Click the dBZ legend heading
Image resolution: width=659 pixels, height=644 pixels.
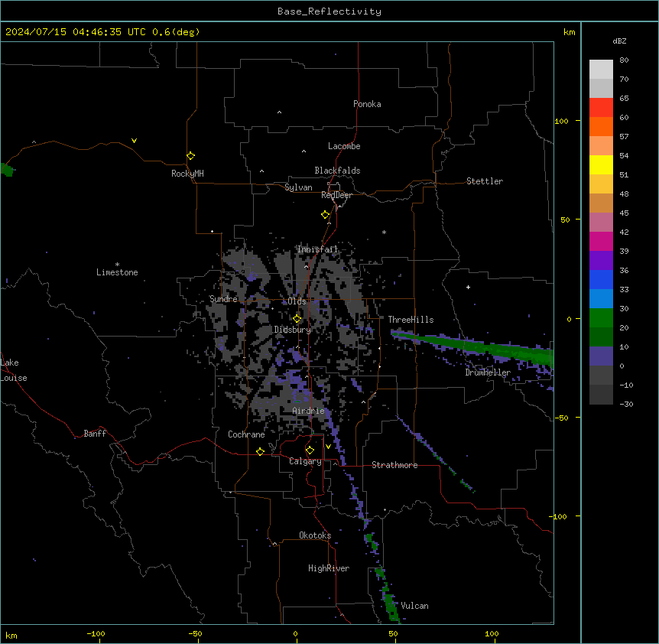tap(619, 41)
